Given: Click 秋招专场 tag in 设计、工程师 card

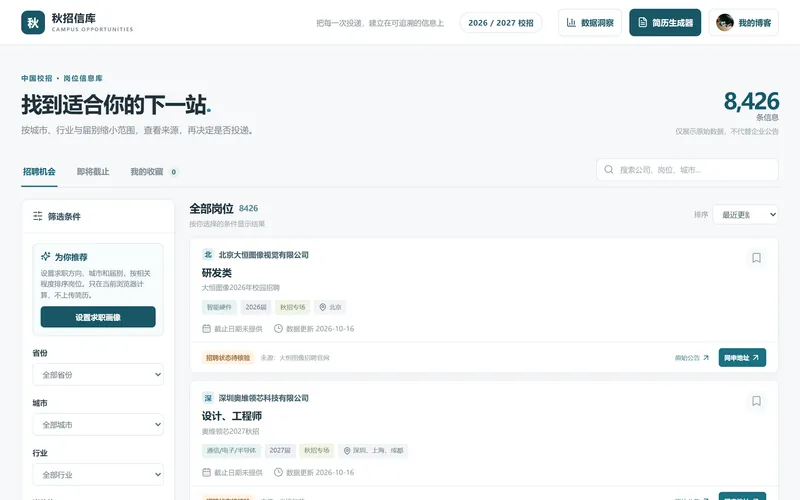Looking at the screenshot, I should [x=316, y=451].
